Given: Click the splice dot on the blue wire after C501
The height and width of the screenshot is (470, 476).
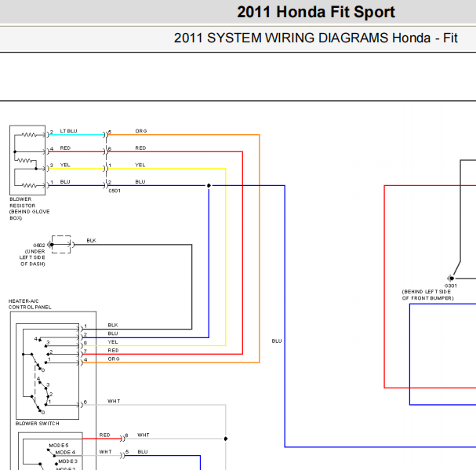Looking at the screenshot, I should click(209, 185).
